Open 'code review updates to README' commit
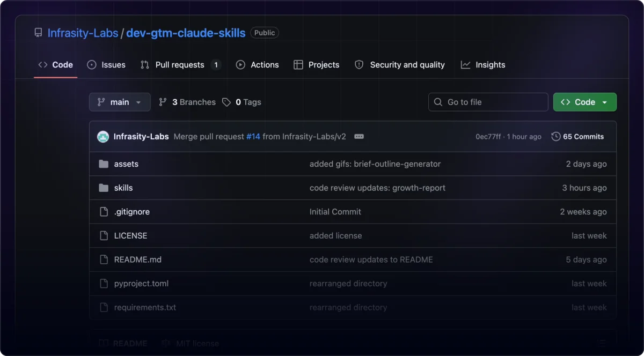Viewport: 644px width, 356px height. (x=371, y=259)
